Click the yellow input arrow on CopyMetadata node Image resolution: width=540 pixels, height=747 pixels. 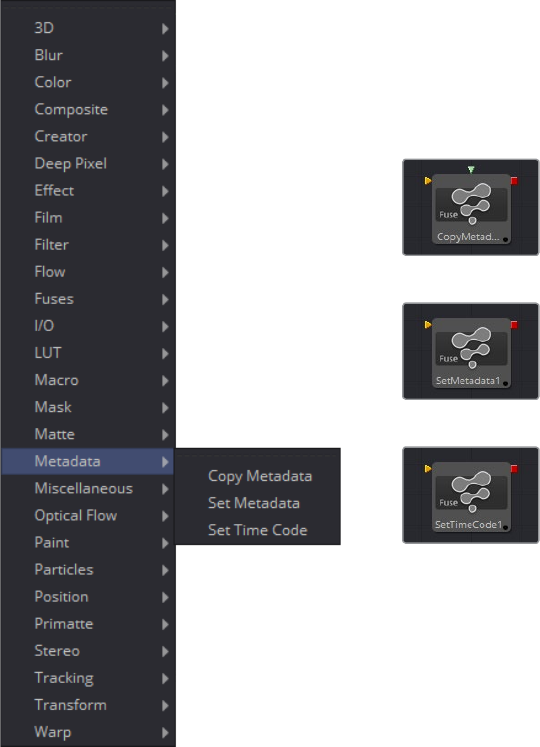point(428,181)
